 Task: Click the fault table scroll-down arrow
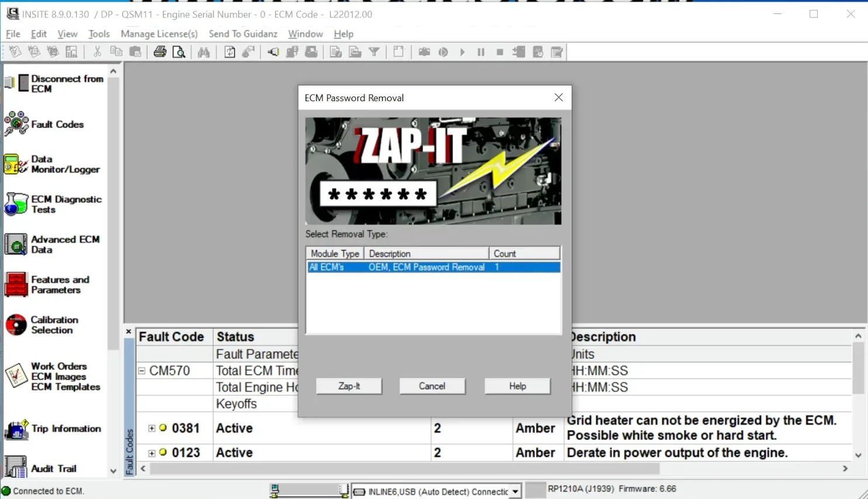[858, 455]
